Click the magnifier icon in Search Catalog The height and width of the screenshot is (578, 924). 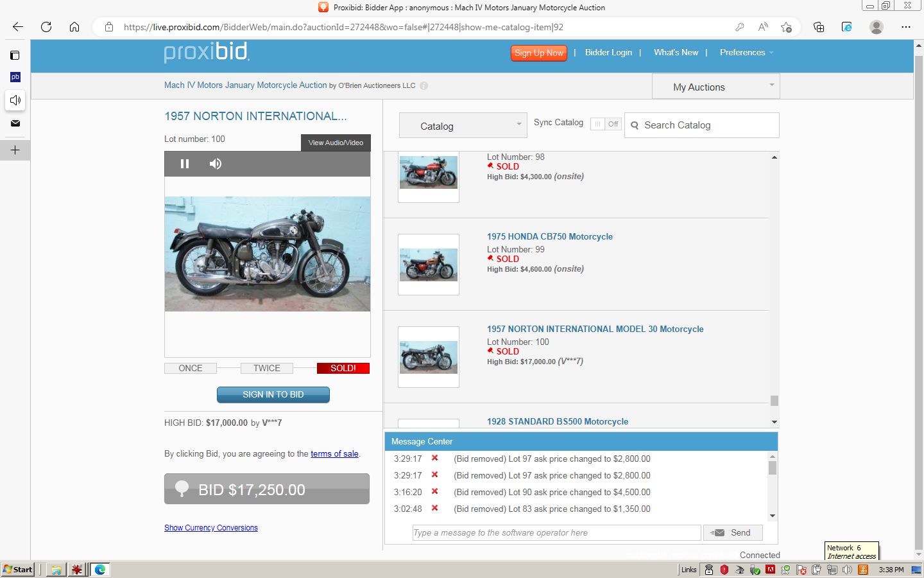coord(635,125)
